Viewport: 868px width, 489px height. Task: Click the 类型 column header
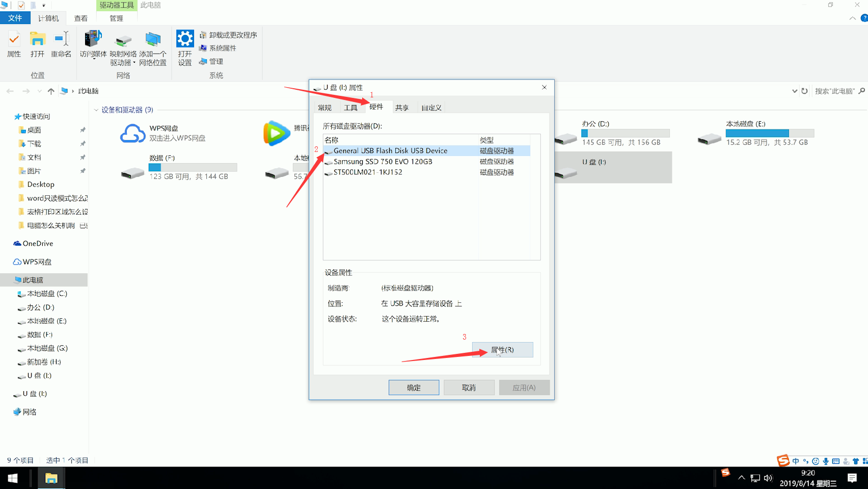pyautogui.click(x=504, y=140)
